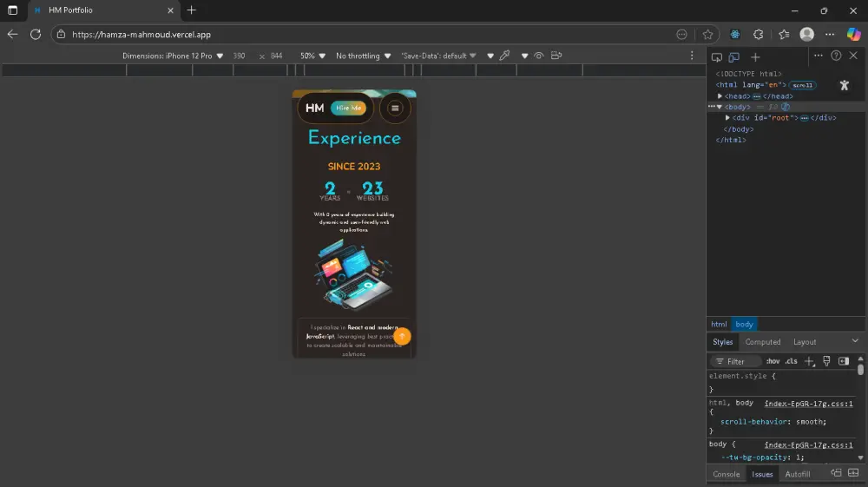868x487 pixels.
Task: Add a new DevTools tool tab
Action: point(755,57)
